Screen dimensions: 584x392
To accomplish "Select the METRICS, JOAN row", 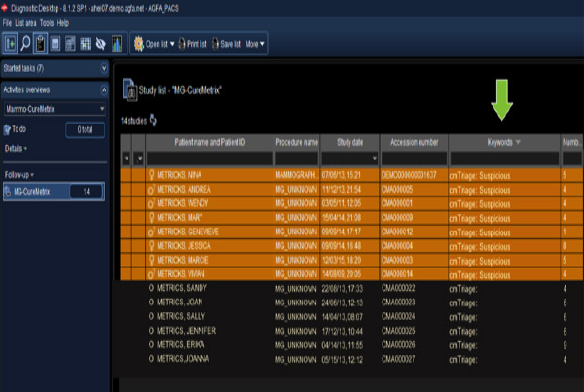I will pos(351,303).
